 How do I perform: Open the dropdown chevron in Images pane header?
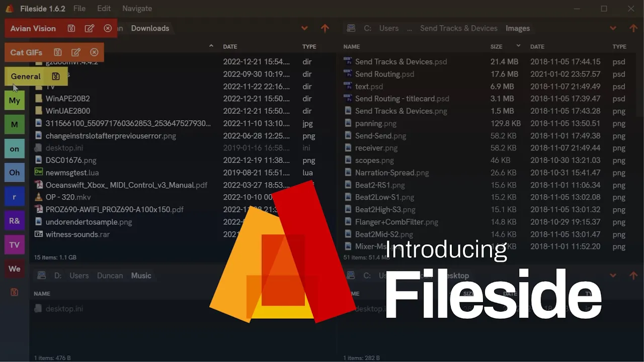(x=613, y=28)
